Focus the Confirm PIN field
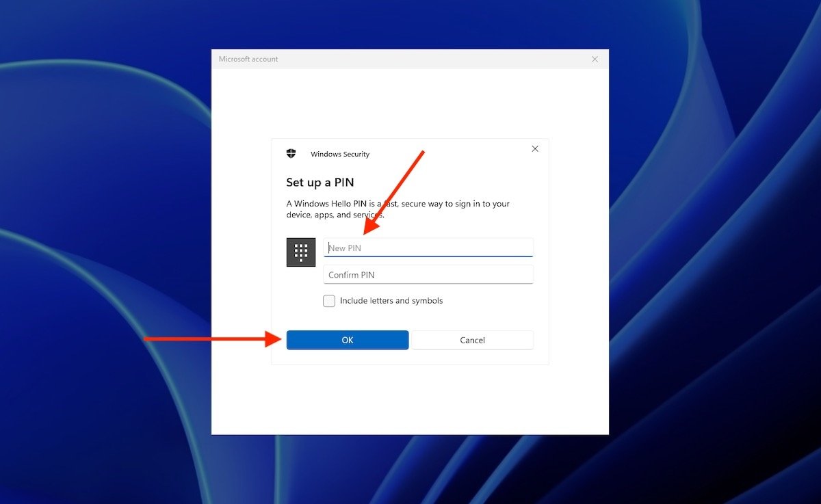The height and width of the screenshot is (504, 821). click(428, 275)
